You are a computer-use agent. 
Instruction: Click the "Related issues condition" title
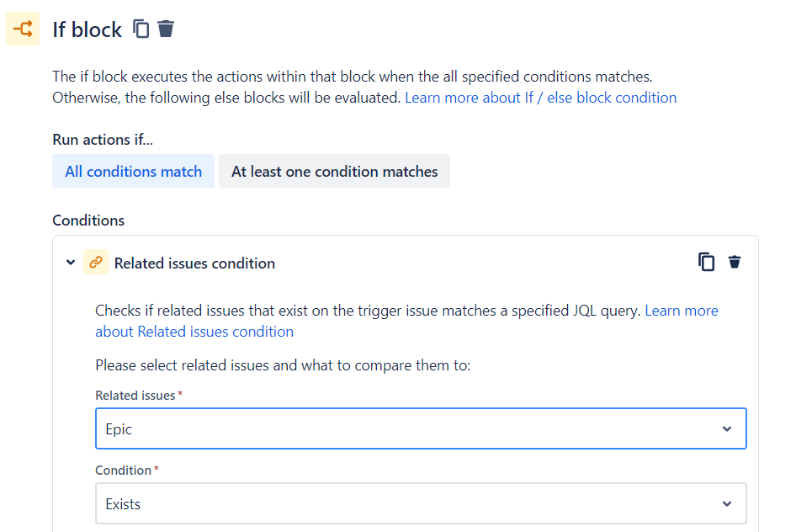[194, 263]
